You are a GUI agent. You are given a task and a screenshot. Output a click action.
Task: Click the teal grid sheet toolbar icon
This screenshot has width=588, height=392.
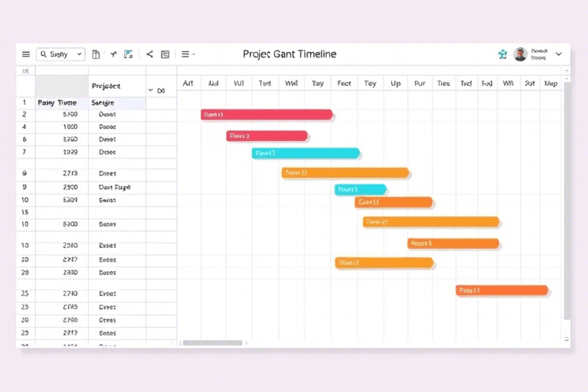(129, 54)
